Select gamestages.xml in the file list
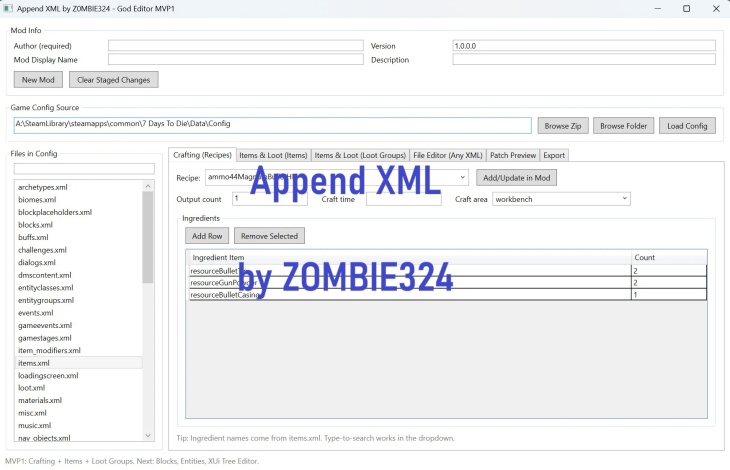 (x=78, y=338)
